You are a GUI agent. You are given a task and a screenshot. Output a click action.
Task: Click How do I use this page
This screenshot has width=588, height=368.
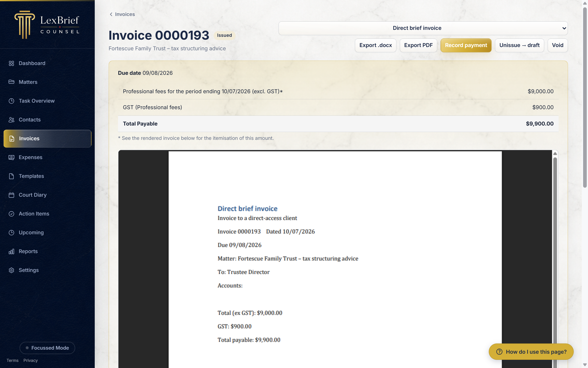[531, 352]
